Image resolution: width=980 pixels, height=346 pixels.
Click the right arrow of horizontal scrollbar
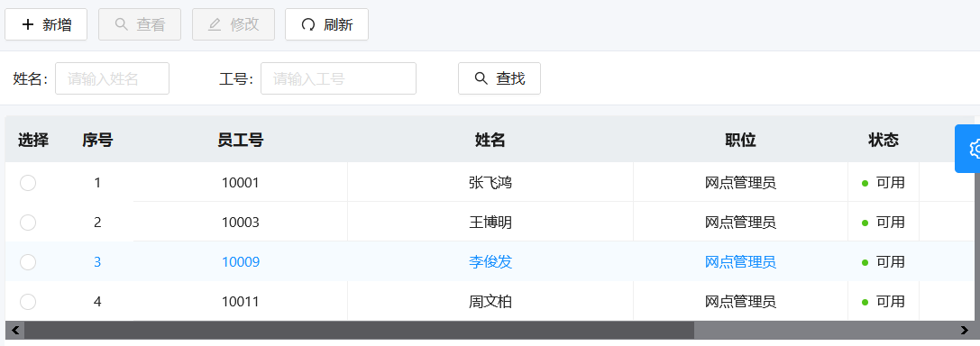pyautogui.click(x=964, y=330)
